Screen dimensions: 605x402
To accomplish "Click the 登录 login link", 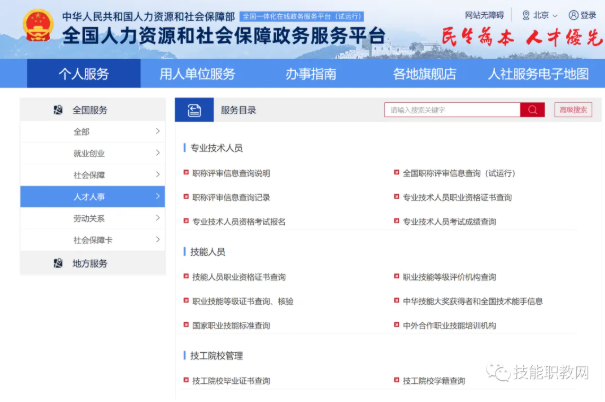I will click(x=588, y=15).
